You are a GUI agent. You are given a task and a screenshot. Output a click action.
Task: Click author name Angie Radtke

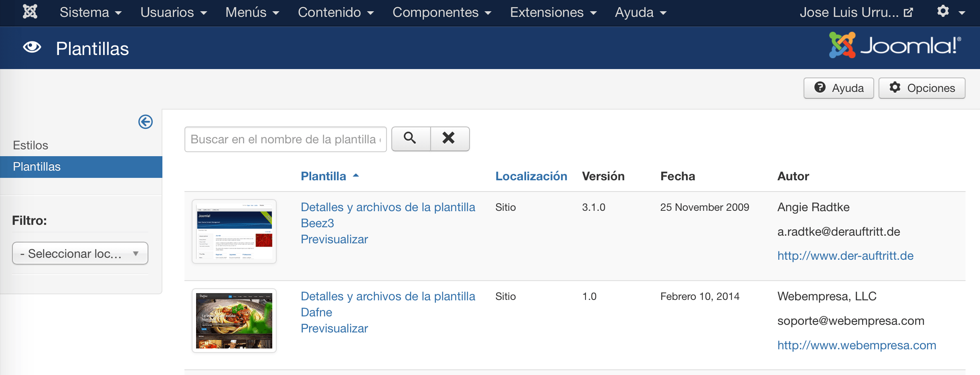[x=813, y=207]
